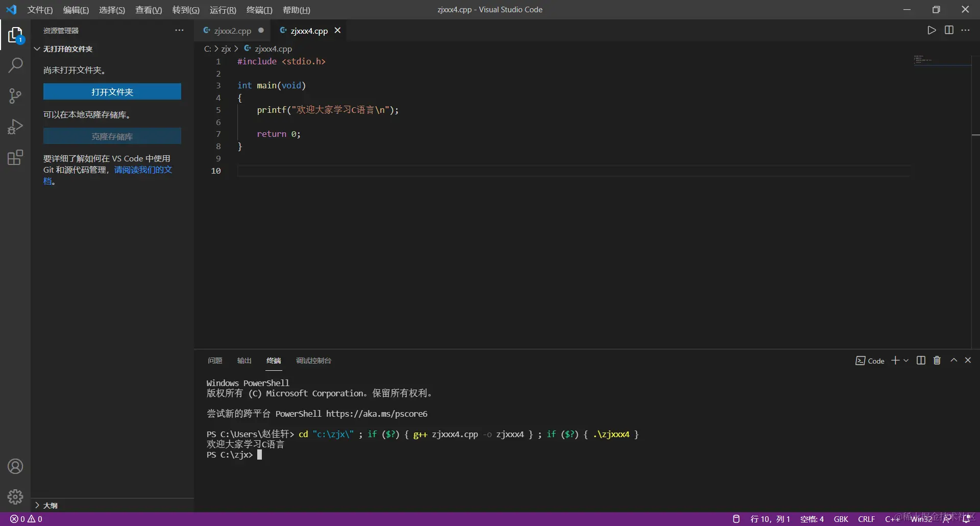This screenshot has height=526, width=980.
Task: Change indentation via 空格: 4
Action: (812, 519)
